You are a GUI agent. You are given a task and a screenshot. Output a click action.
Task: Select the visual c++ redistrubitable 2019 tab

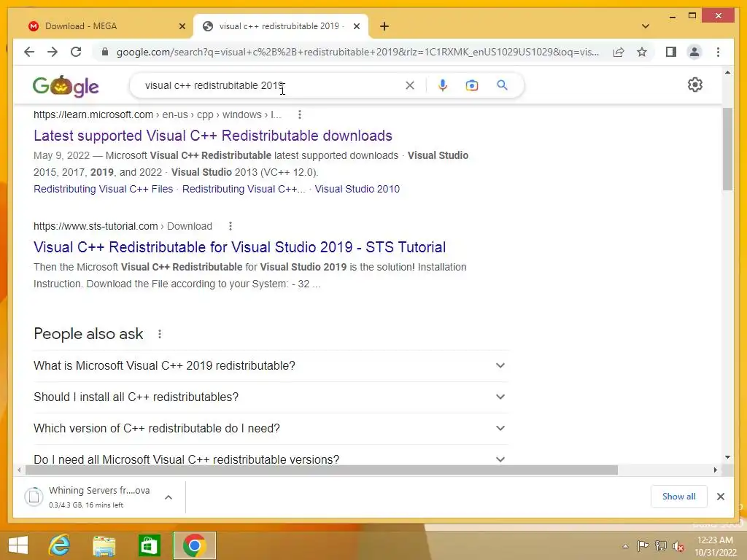point(280,26)
